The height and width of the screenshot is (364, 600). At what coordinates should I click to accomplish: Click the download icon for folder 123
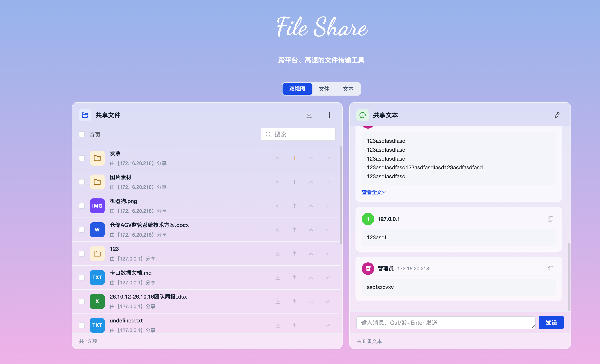tap(278, 253)
